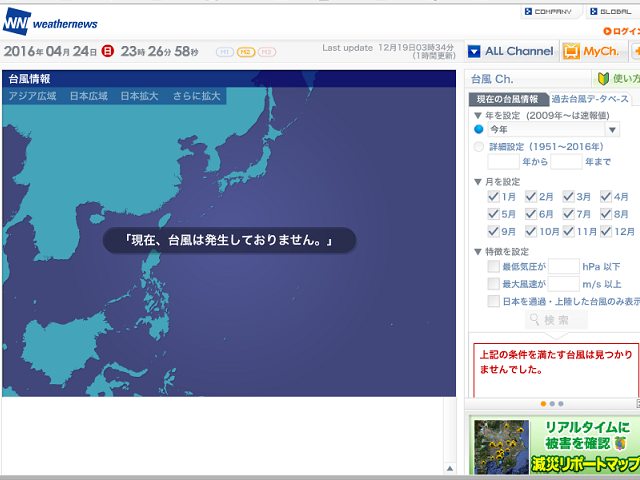Screen dimensions: 640x480
Task: Click the ログイン login link
Action: click(x=621, y=31)
